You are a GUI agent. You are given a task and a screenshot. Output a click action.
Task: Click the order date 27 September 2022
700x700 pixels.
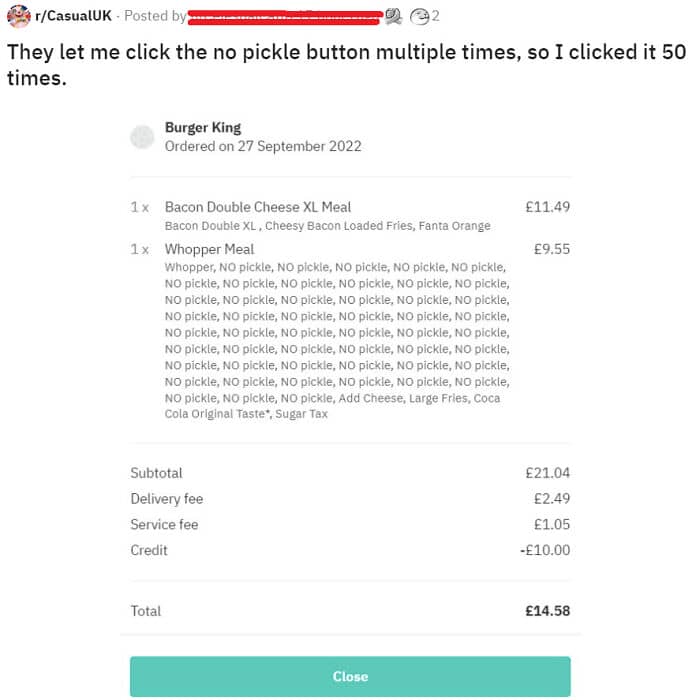coord(263,146)
